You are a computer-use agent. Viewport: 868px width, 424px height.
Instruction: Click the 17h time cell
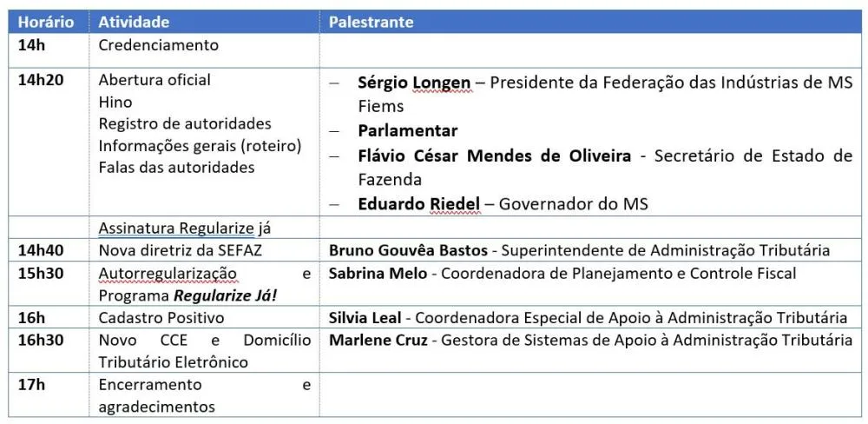[31, 385]
